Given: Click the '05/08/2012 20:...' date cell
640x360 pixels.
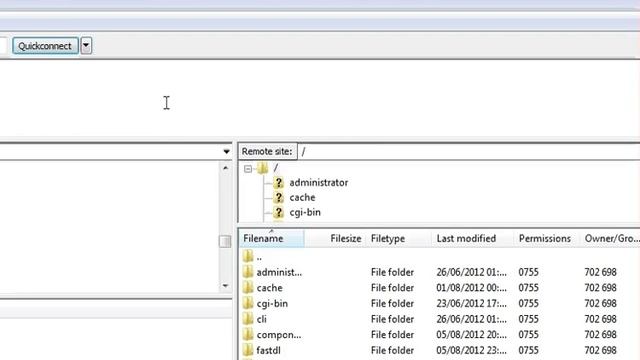Looking at the screenshot, I should (x=471, y=335).
